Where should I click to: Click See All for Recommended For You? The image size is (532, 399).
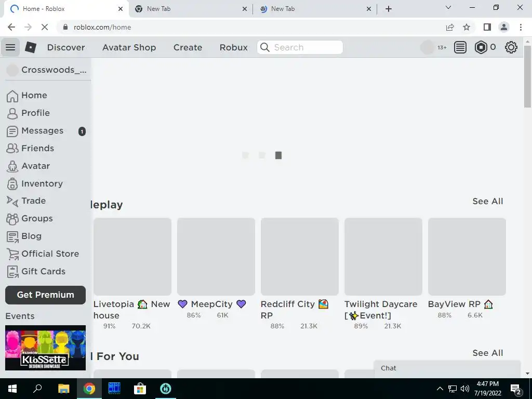coord(488,353)
